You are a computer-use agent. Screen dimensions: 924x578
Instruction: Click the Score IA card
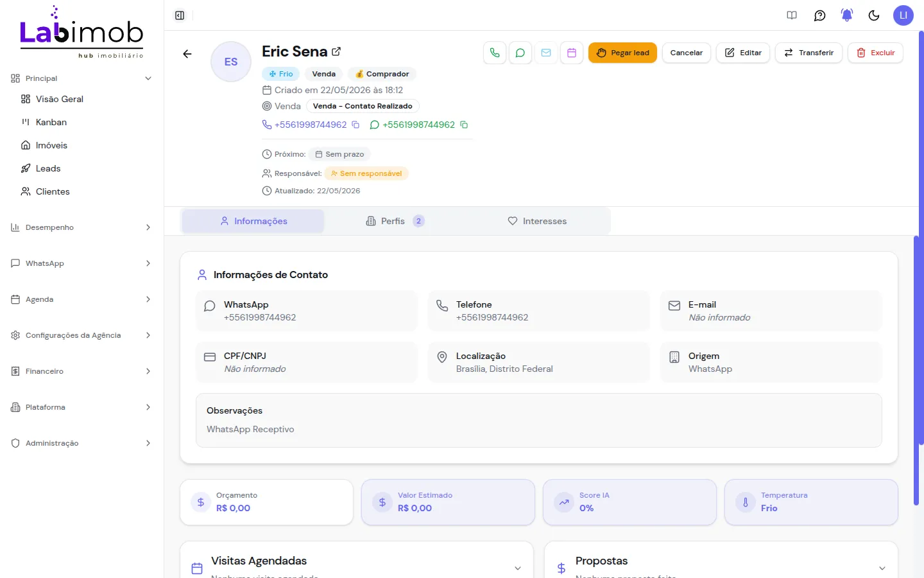pos(629,502)
